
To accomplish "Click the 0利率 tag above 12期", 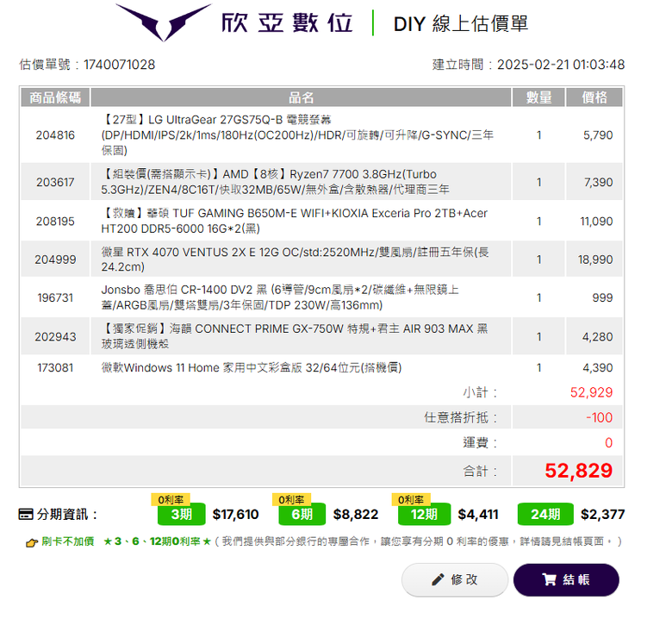I will 411,500.
